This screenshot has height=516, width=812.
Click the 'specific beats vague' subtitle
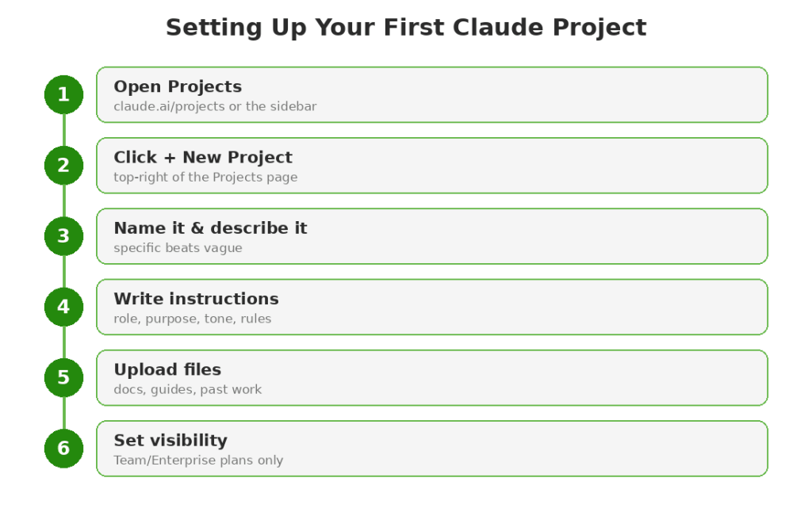tap(178, 248)
